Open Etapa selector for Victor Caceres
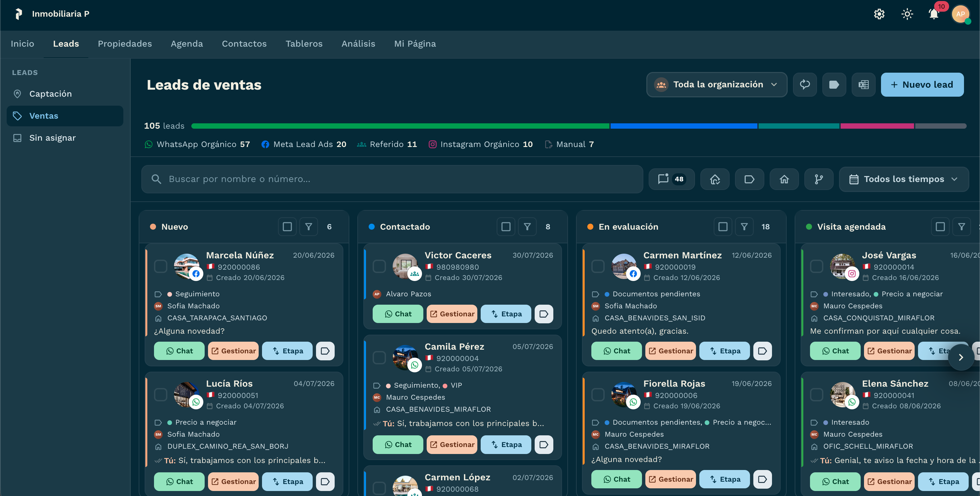This screenshot has width=980, height=496. click(506, 314)
